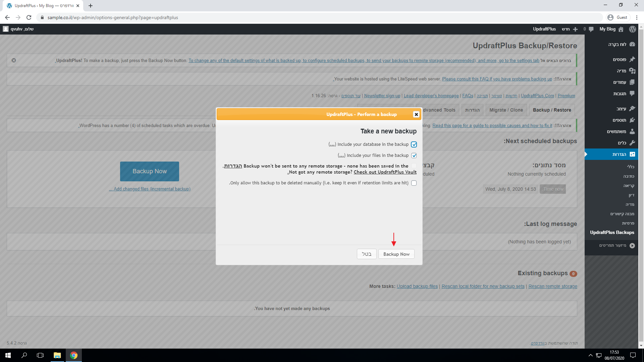Visit My Blog home icon
The height and width of the screenshot is (362, 644).
pos(621,29)
